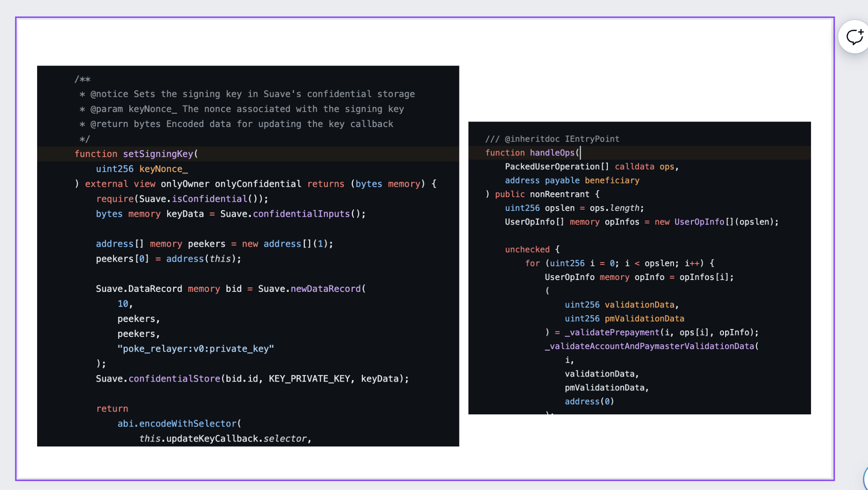
Task: Click the text 'function handleOps('
Action: (532, 153)
